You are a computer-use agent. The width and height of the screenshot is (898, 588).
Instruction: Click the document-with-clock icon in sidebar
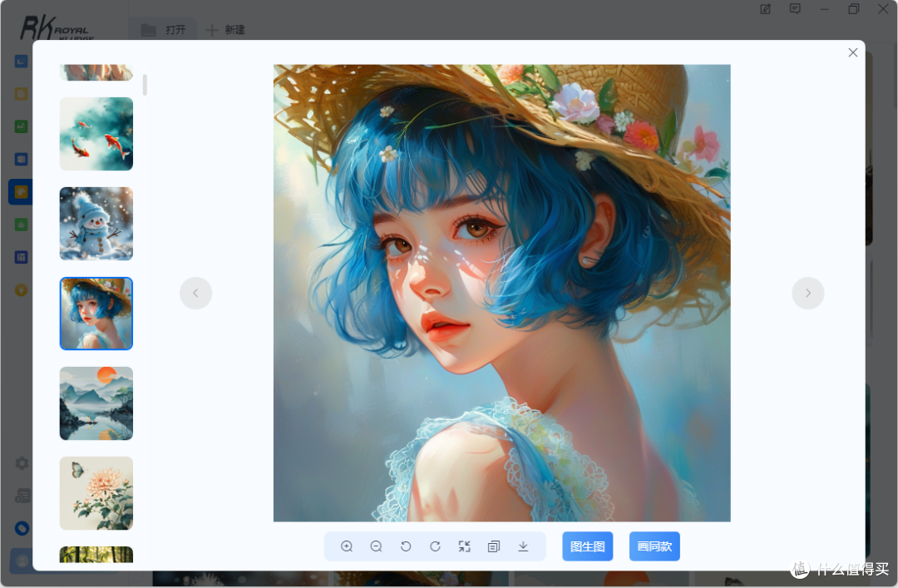(22, 496)
